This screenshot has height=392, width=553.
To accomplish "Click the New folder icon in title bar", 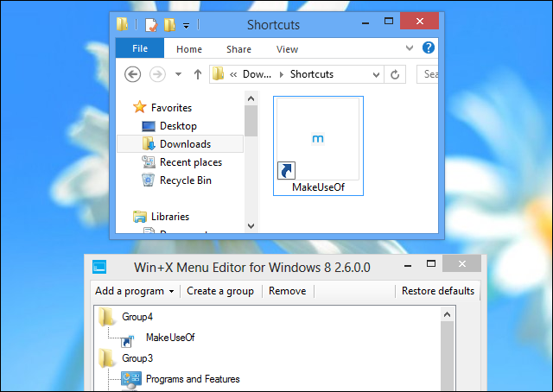I will click(169, 25).
